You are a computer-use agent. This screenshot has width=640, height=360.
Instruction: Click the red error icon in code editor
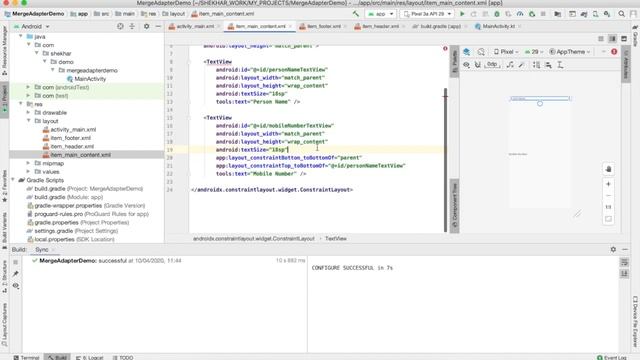[445, 48]
